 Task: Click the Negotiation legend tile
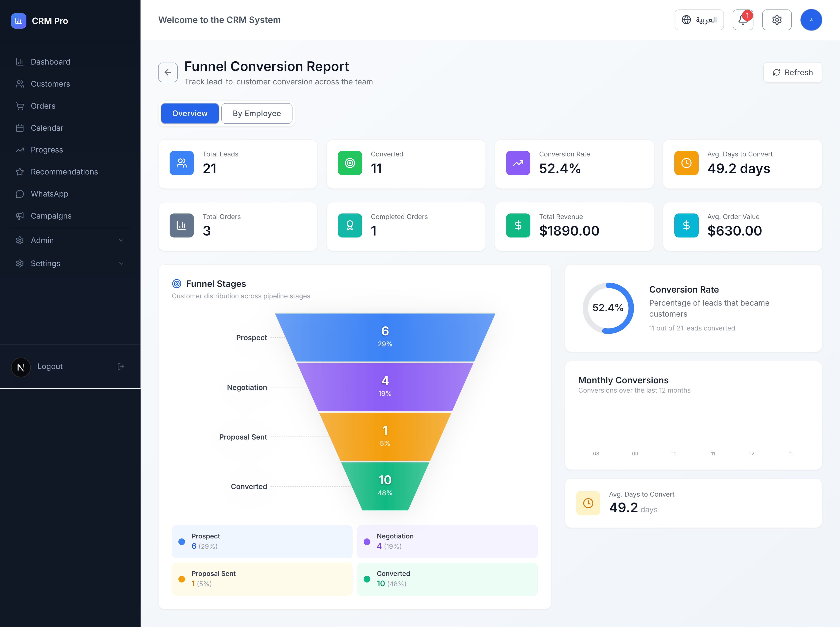(x=447, y=542)
